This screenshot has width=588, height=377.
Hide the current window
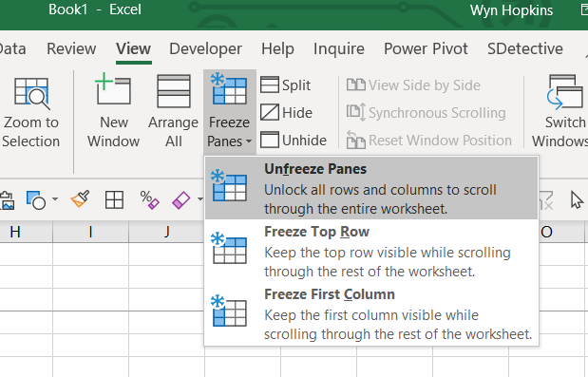point(286,112)
